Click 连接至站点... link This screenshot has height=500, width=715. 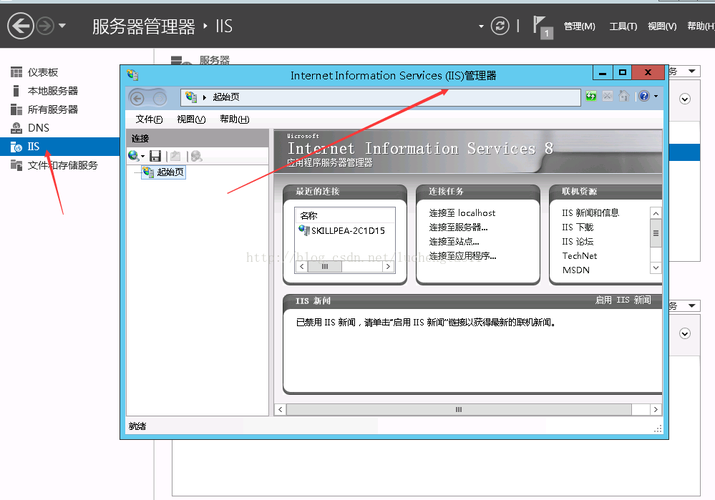(454, 242)
